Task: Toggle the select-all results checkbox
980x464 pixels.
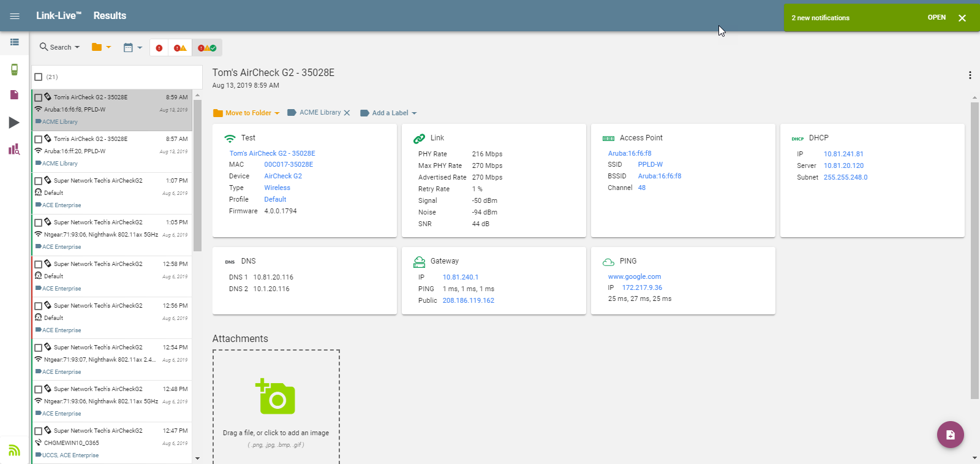Action: click(39, 77)
